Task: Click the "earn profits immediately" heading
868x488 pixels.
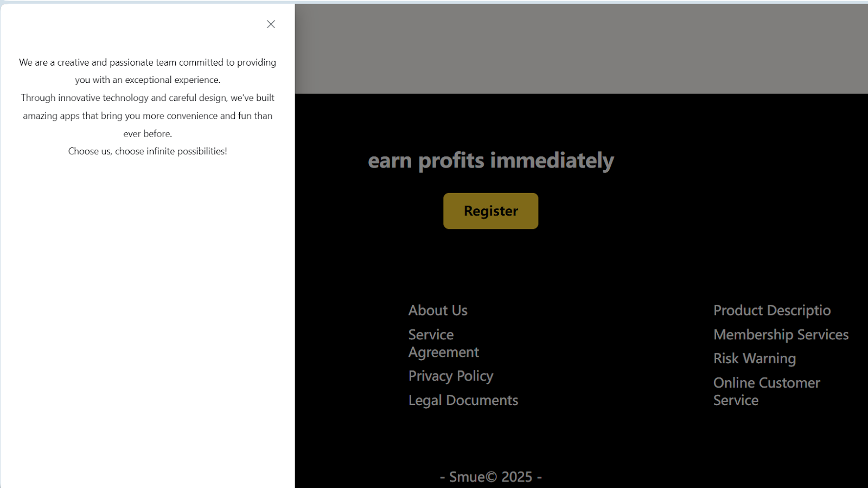Action: [490, 160]
